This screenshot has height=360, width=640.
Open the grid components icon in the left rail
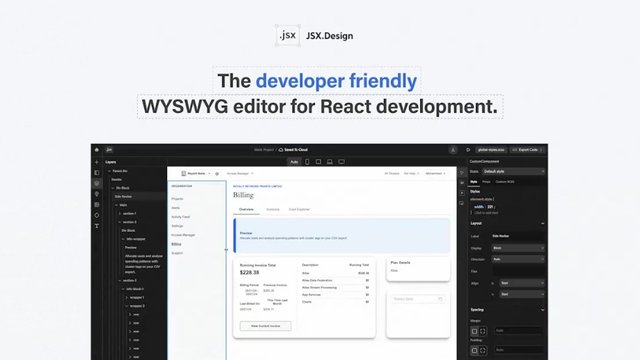point(97,204)
